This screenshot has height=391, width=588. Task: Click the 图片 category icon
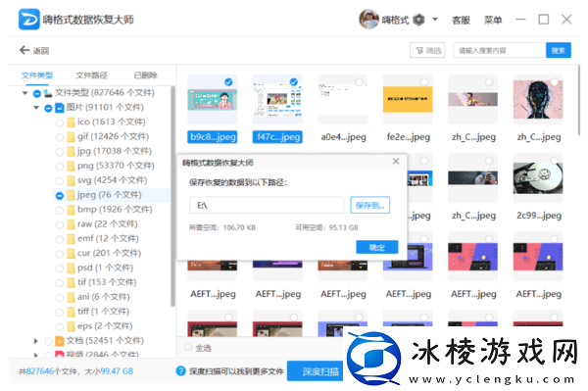(x=60, y=108)
